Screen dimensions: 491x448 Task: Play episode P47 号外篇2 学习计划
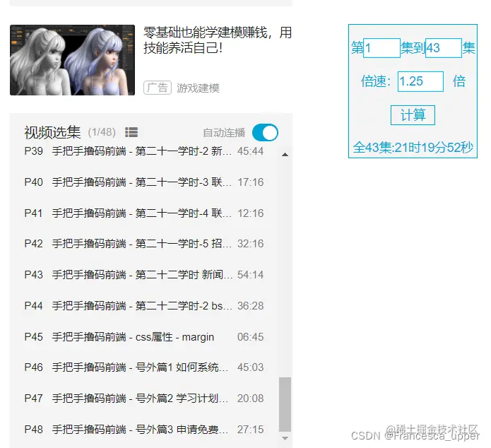[x=144, y=399]
